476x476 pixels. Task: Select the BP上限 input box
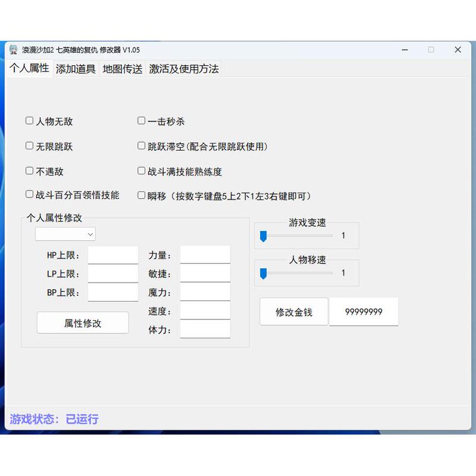(113, 292)
